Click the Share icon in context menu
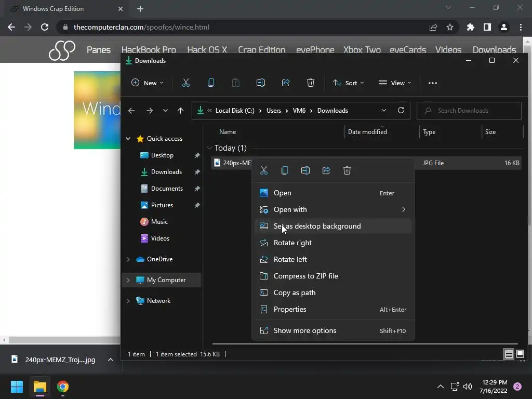 326,170
